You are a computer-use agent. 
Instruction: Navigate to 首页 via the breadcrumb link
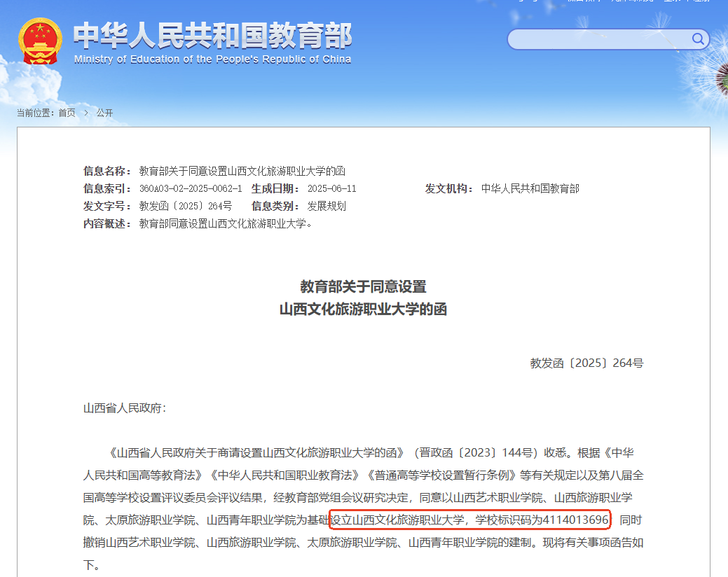coord(67,113)
